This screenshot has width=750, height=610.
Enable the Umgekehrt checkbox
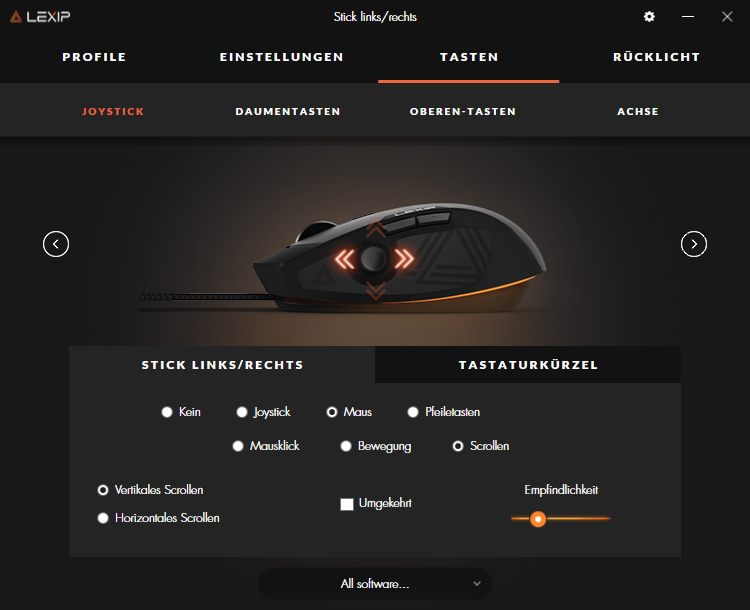pos(347,504)
